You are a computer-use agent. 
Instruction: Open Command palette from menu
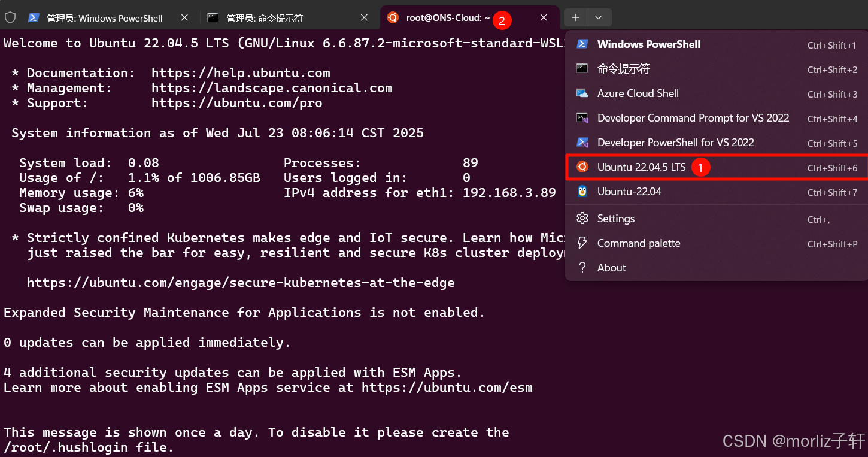[717, 243]
